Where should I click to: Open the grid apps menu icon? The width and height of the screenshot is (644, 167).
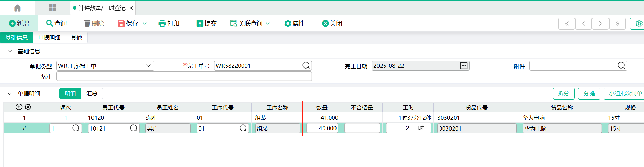[x=53, y=7]
